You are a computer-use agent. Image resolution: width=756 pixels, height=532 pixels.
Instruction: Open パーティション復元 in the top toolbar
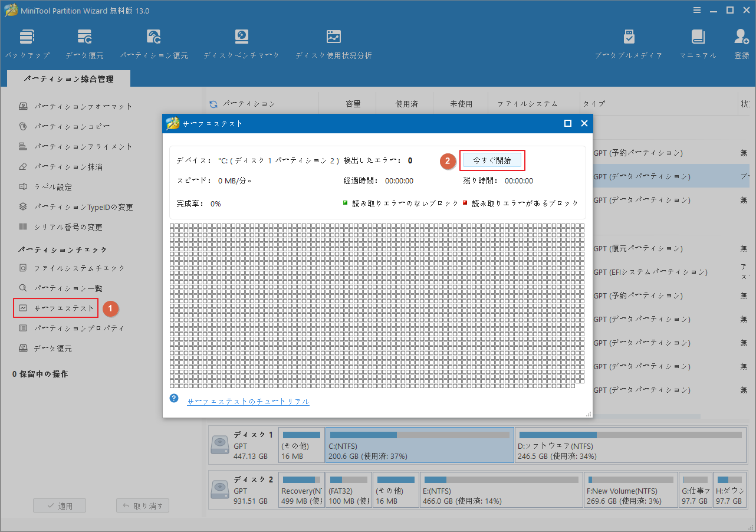[154, 44]
